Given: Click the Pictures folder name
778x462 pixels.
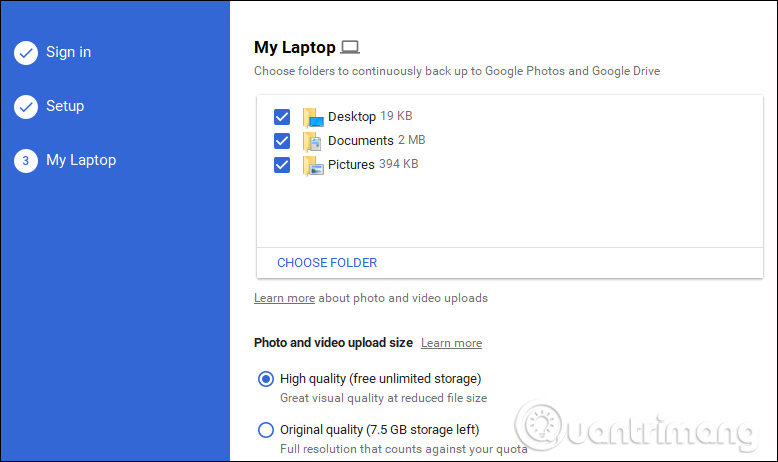Looking at the screenshot, I should [x=351, y=164].
